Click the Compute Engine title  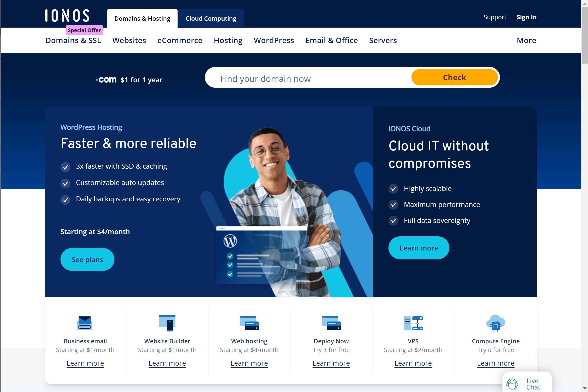coord(496,341)
